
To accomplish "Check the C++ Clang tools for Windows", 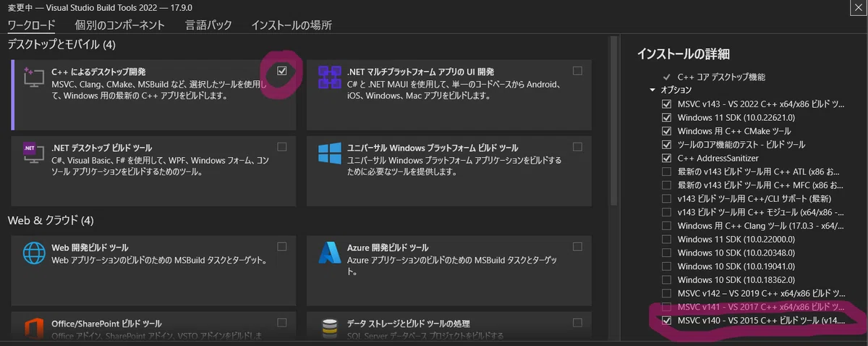I will (666, 226).
